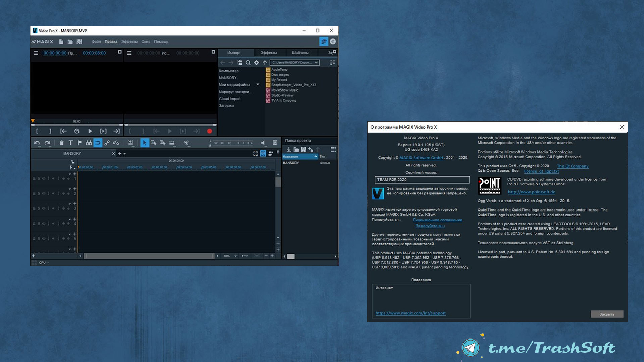Open the Помощь menu
This screenshot has width=644, height=362.
[x=161, y=42]
